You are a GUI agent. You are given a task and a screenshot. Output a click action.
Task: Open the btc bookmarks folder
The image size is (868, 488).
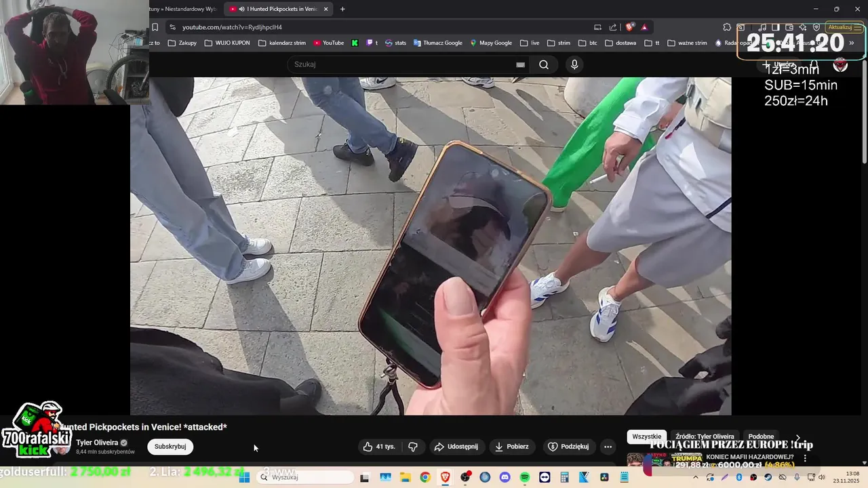point(588,43)
